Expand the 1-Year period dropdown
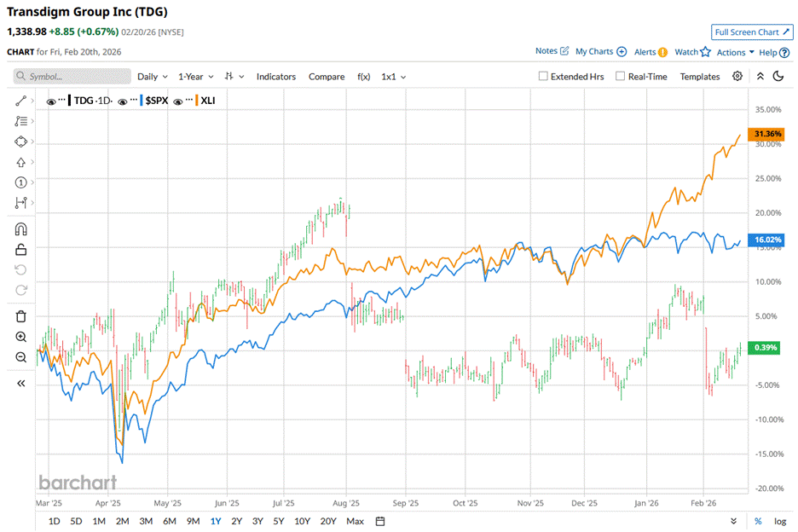This screenshot has height=532, width=798. [x=195, y=77]
